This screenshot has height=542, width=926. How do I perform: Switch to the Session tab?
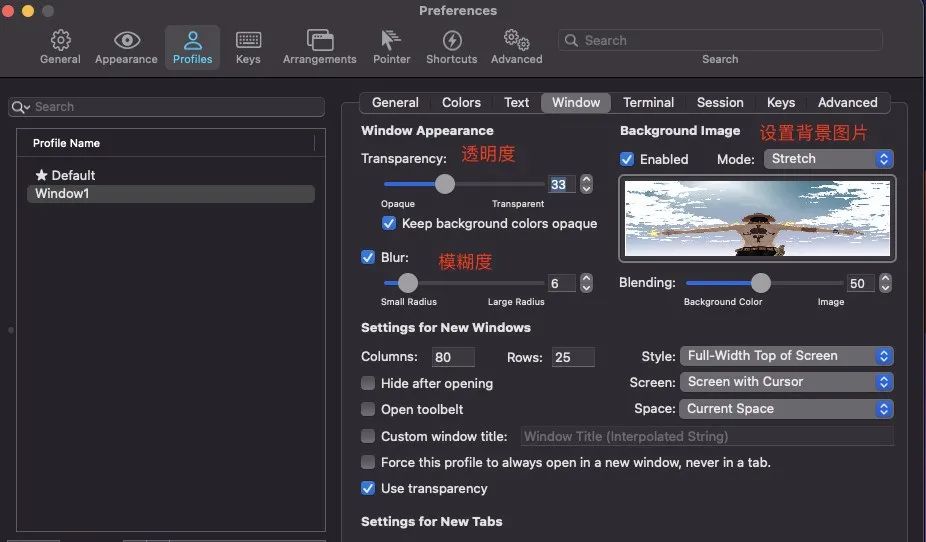[720, 103]
